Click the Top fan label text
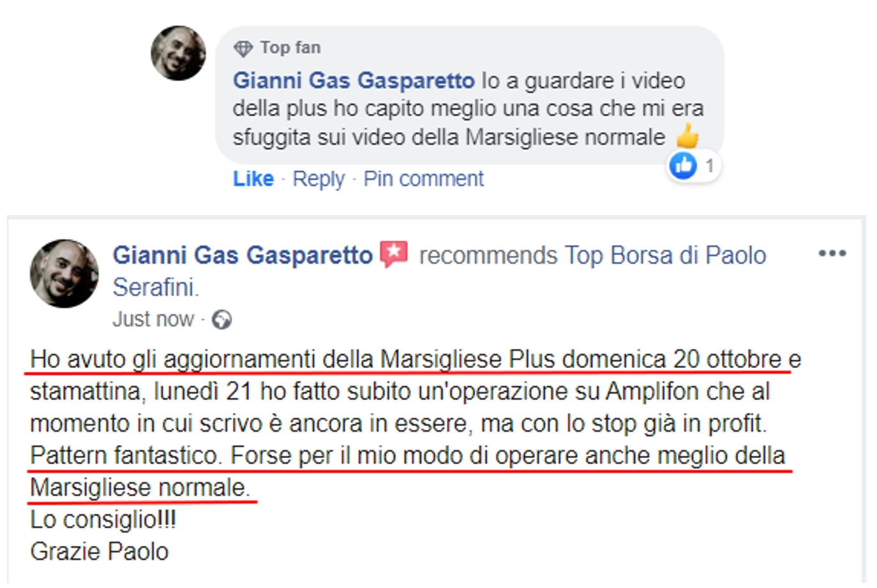 290,48
